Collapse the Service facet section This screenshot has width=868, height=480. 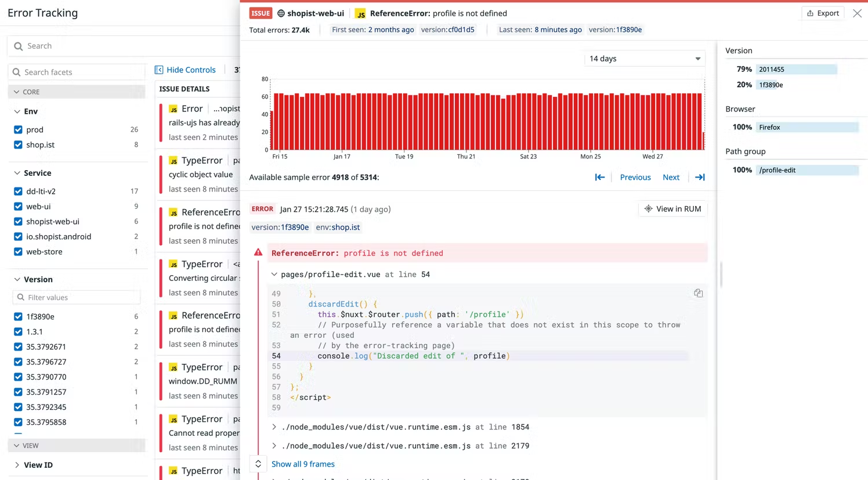pyautogui.click(x=17, y=173)
